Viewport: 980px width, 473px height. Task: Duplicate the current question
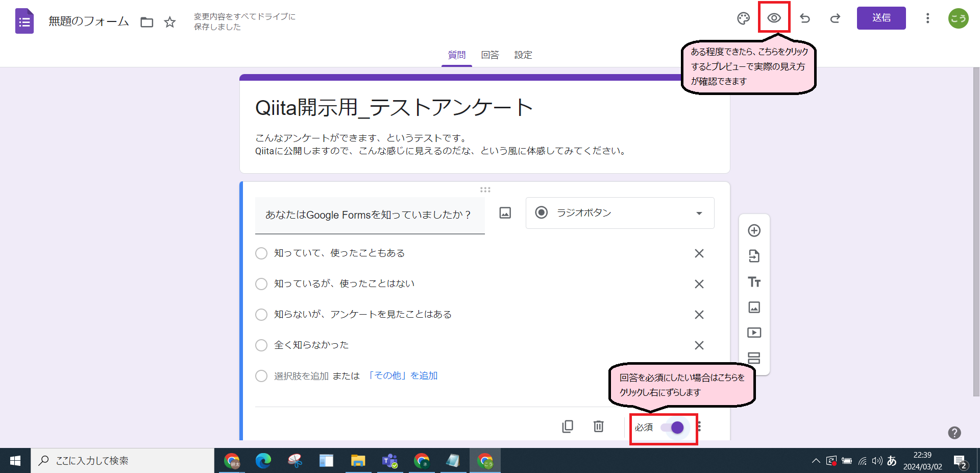pos(568,427)
